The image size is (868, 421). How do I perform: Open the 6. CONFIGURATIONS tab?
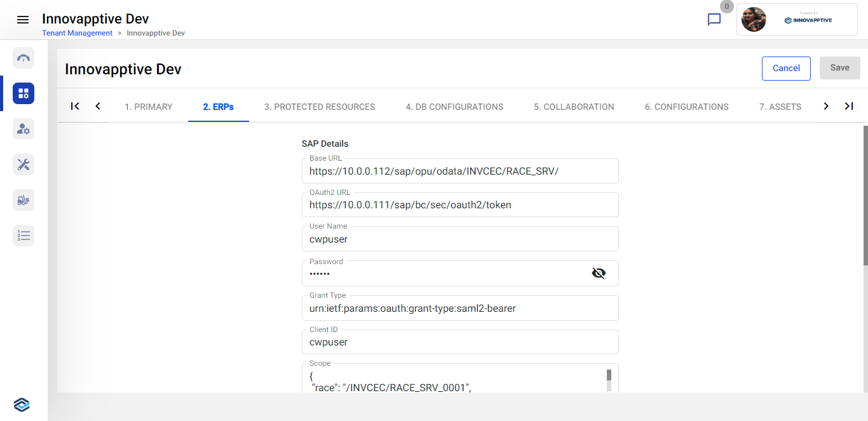pyautogui.click(x=687, y=107)
